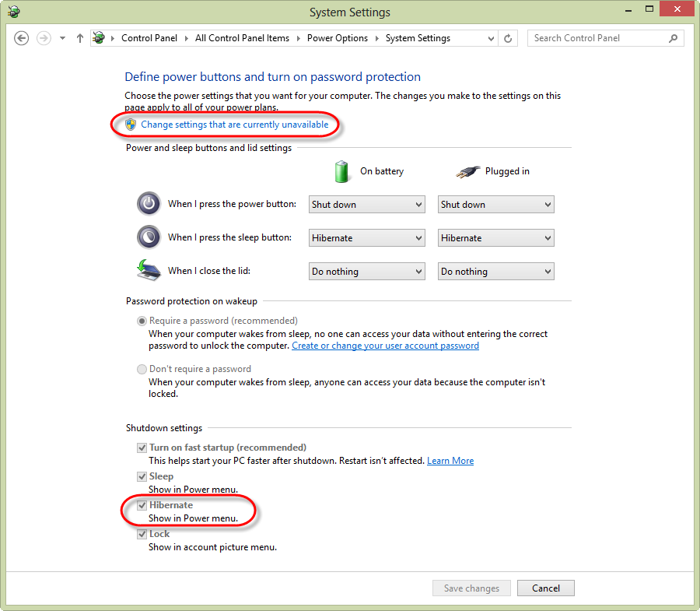Open close lid On battery dropdown
This screenshot has height=611, width=700.
[366, 272]
